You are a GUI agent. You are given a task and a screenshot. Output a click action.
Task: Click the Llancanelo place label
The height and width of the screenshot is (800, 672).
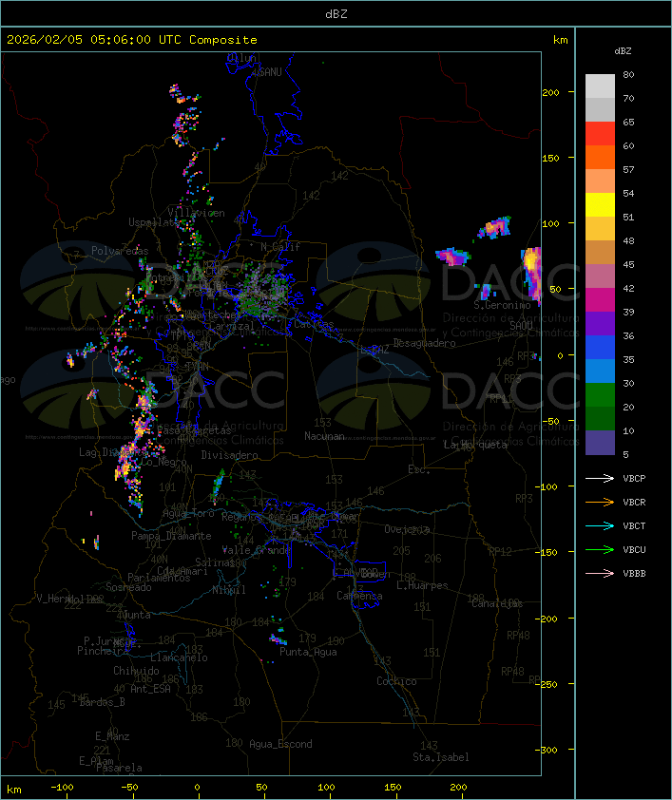tap(179, 657)
